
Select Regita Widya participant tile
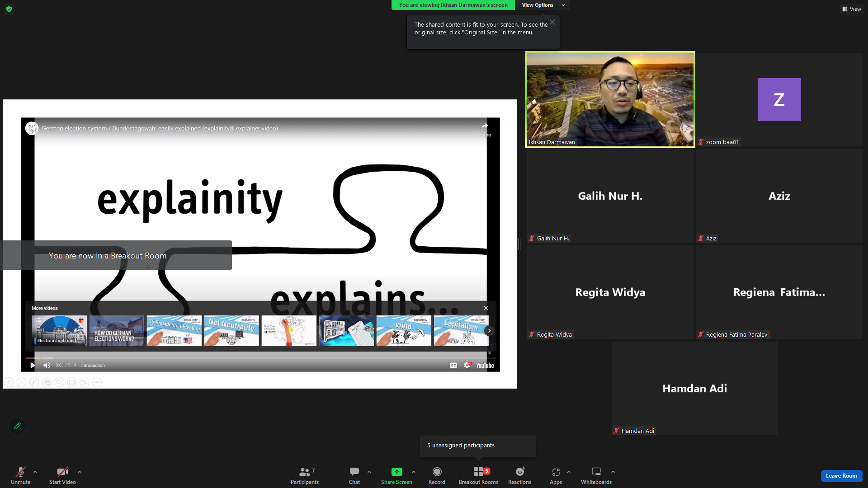click(610, 292)
